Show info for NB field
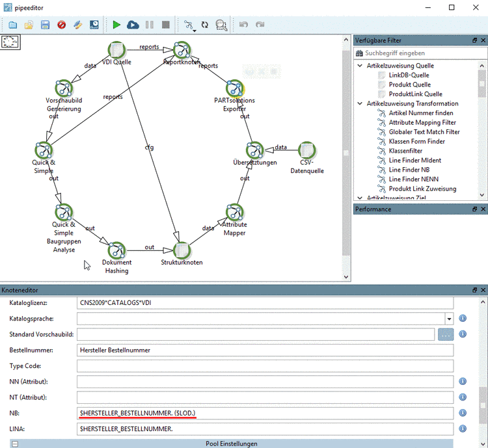Viewport: 488px width, 448px height. coord(463,413)
